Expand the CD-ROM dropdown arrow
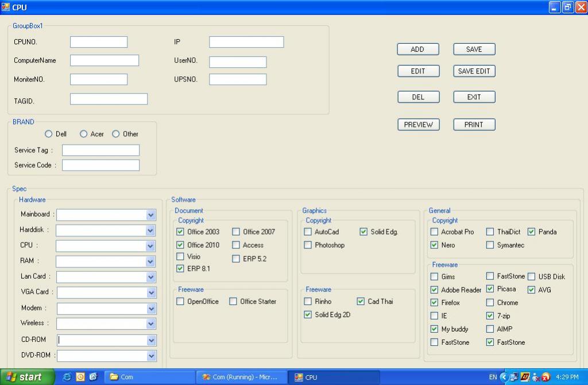This screenshot has width=588, height=385. tap(151, 340)
